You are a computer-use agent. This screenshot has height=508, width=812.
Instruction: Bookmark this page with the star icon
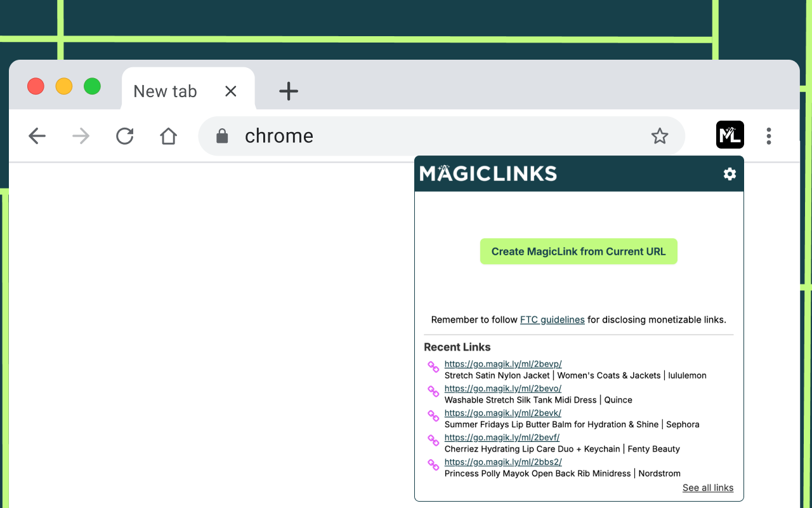coord(660,135)
